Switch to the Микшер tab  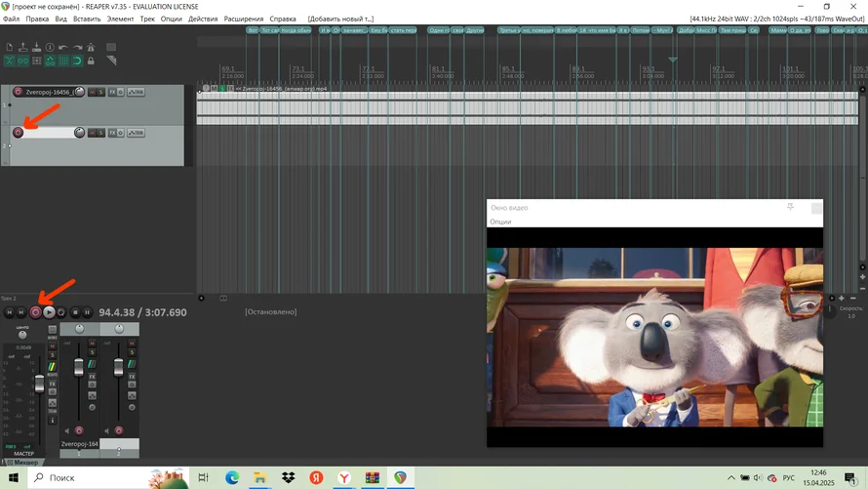pos(22,462)
